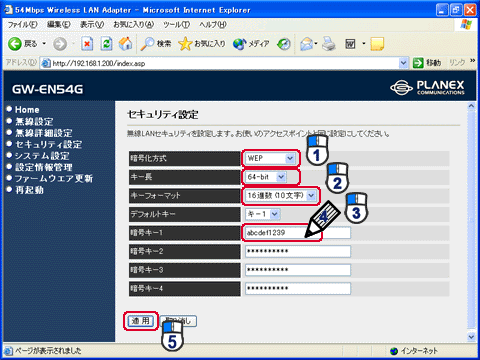Open the ファイル(F) menu

[x=23, y=25]
